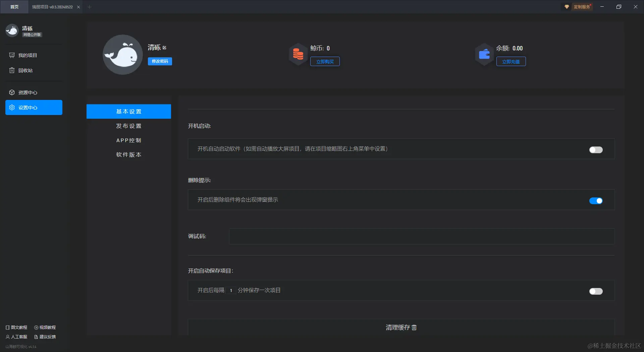Go to 资源中心 resource center
Screen dimensions: 644x352
34,93
